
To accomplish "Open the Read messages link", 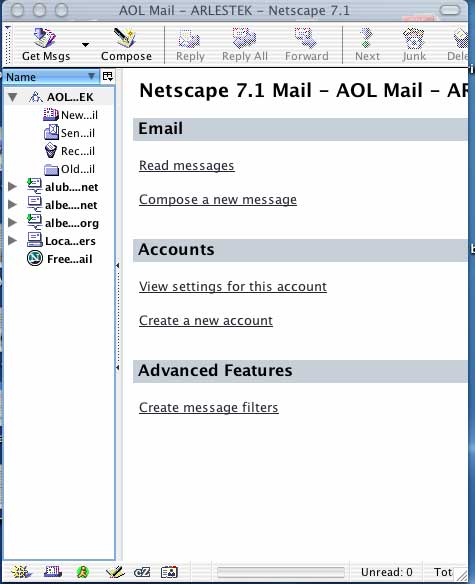I will click(186, 165).
